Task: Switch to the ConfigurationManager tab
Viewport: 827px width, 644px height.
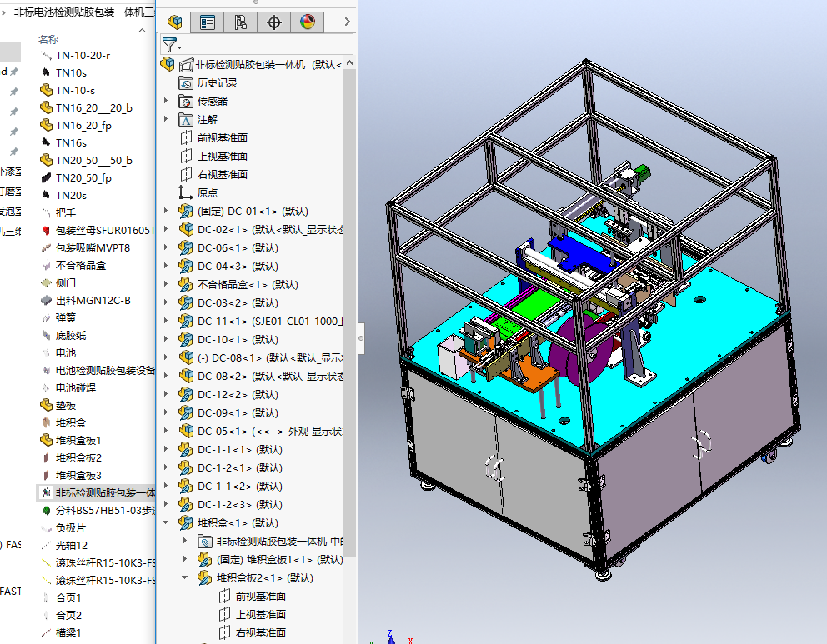Action: (x=240, y=22)
